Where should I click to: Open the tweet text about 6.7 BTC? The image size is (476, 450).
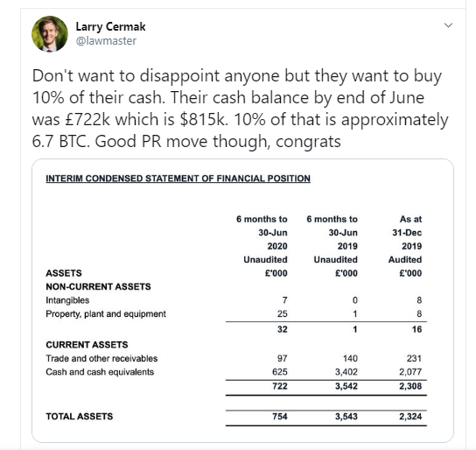[240, 109]
